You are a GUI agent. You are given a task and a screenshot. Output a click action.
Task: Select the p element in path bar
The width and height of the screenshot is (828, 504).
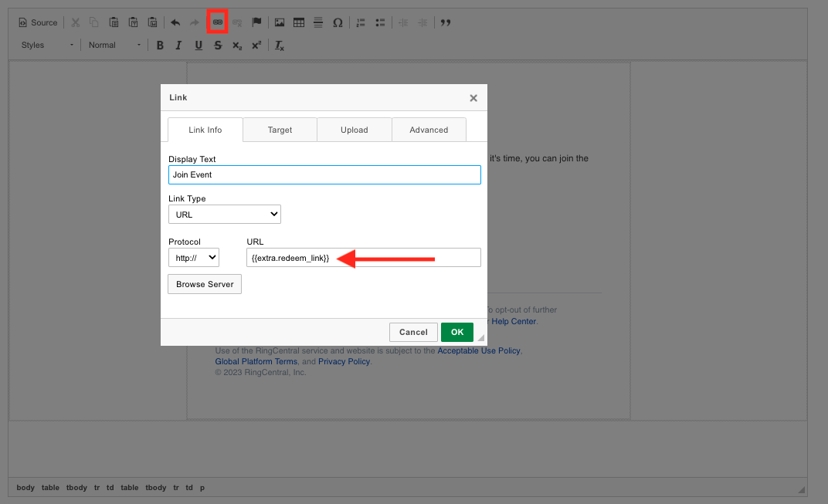coord(202,488)
